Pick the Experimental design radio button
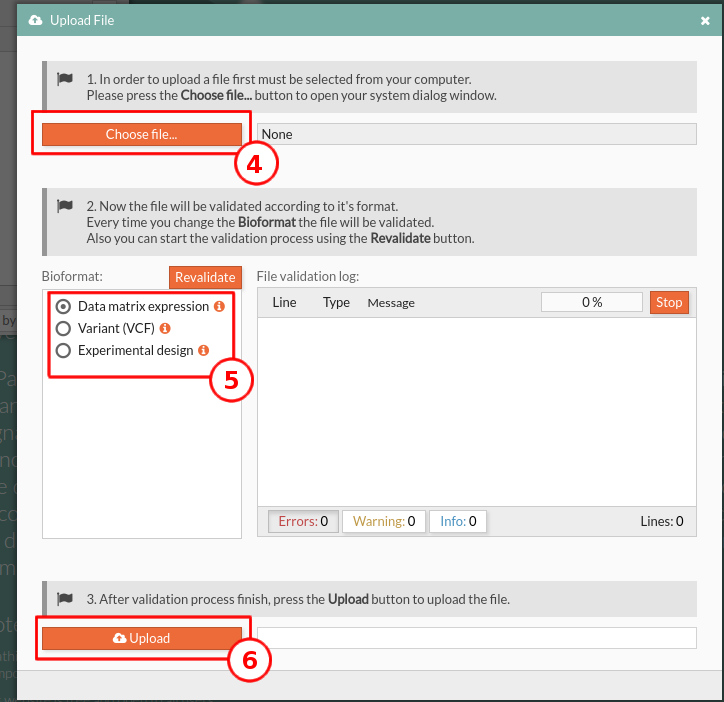This screenshot has height=702, width=724. (x=64, y=350)
